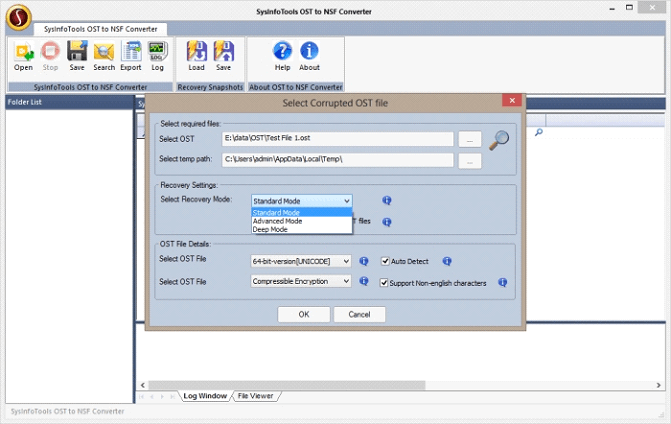This screenshot has height=424, width=671.
Task: Click the small magnifier icon in main panel
Action: click(539, 132)
